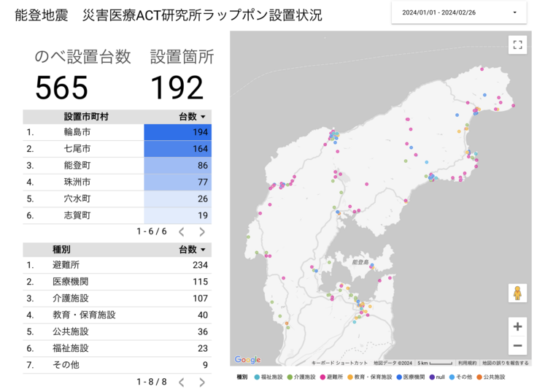Click the 77 value cell for 珠洲市

pos(178,182)
